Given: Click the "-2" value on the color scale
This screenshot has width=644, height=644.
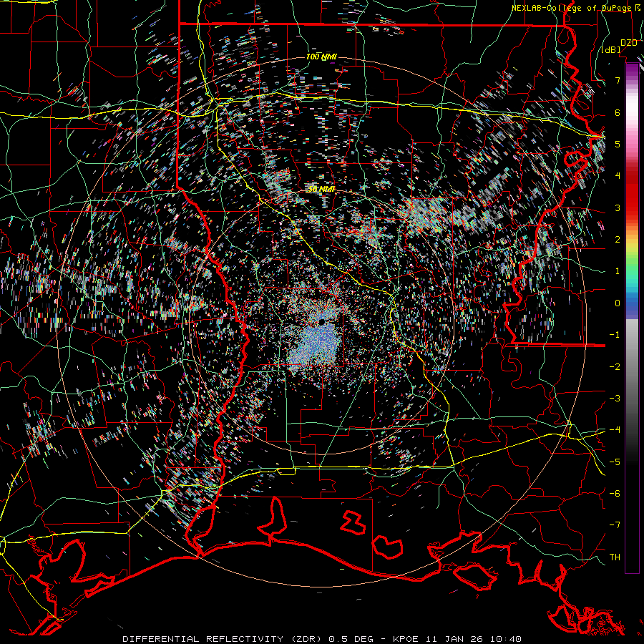Looking at the screenshot, I should 615,367.
